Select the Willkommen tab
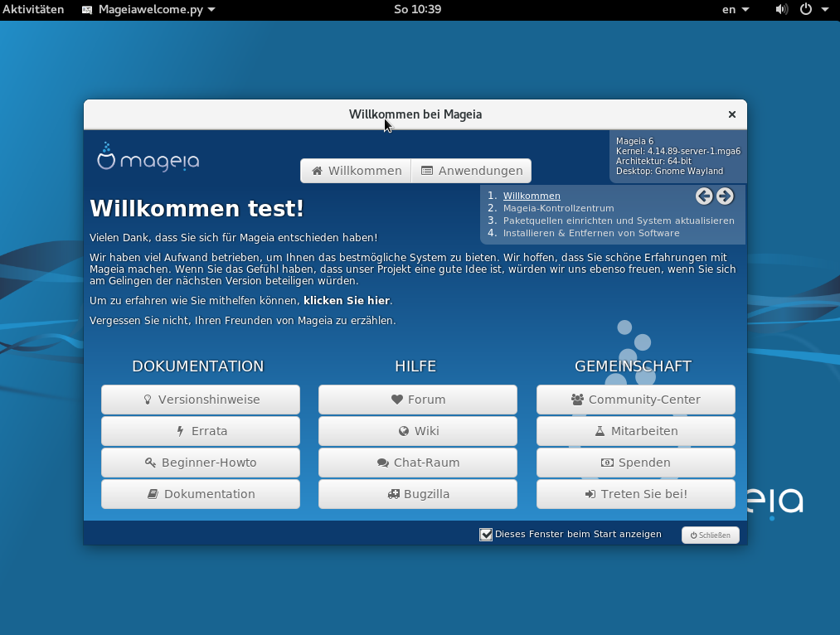This screenshot has width=840, height=635. tap(356, 171)
